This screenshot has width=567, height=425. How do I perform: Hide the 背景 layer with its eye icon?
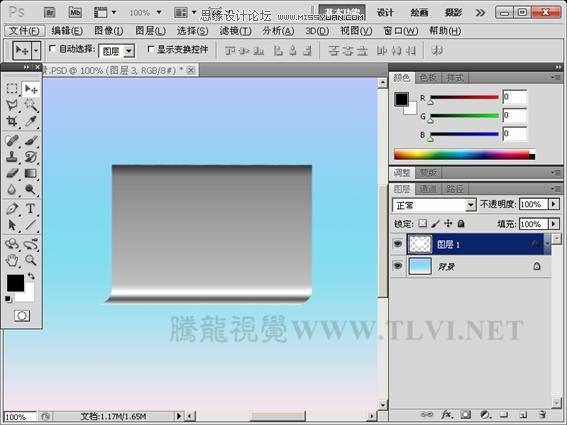[x=398, y=266]
